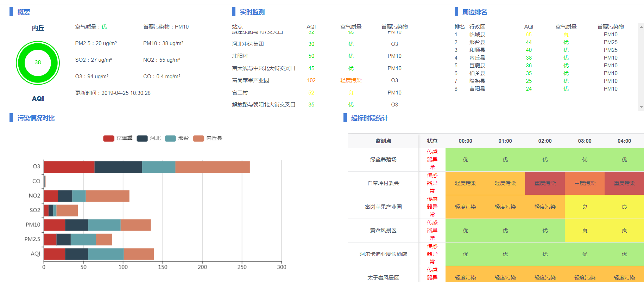Image resolution: width=644 pixels, height=282 pixels.
Task: Click the O3 bar in the comparison chart
Action: [x=147, y=167]
